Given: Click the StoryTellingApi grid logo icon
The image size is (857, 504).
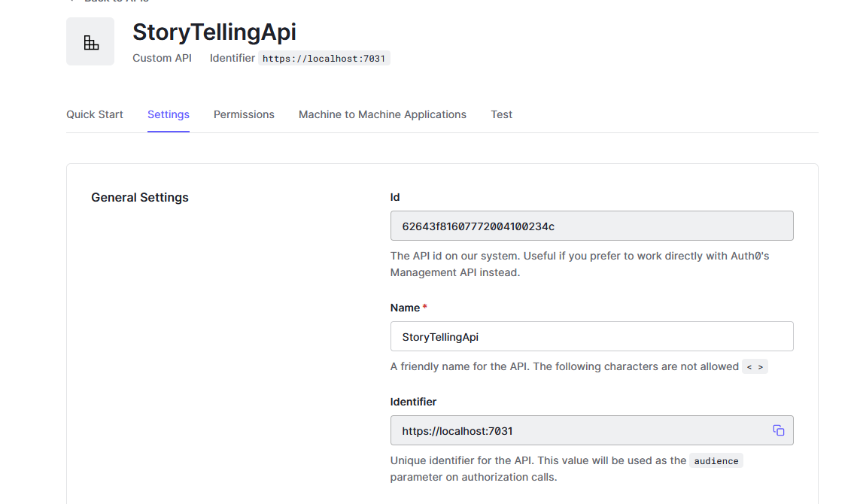Looking at the screenshot, I should 90,42.
